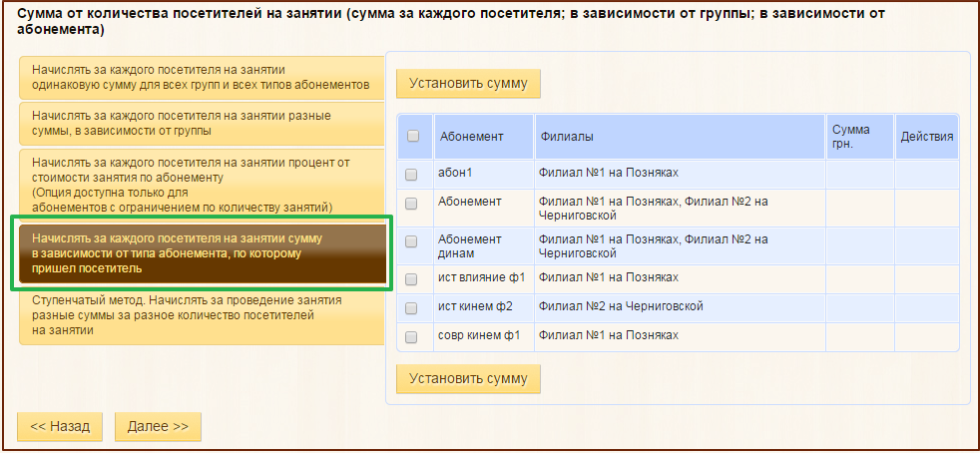Click the абон1 subscription name

455,173
